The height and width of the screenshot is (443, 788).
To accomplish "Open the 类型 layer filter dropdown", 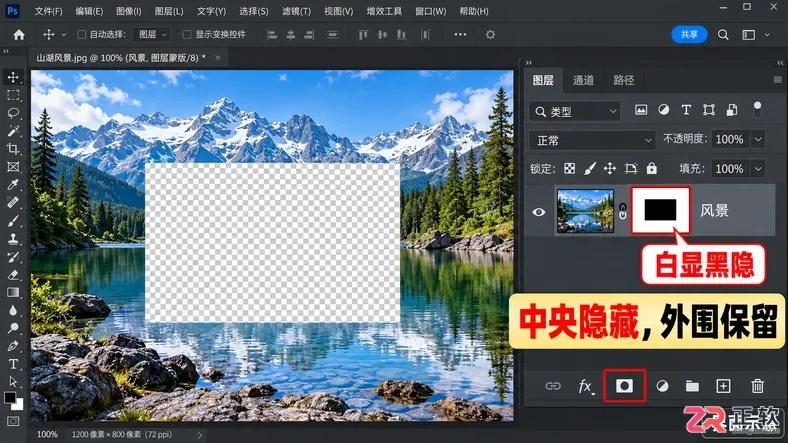I will point(575,112).
